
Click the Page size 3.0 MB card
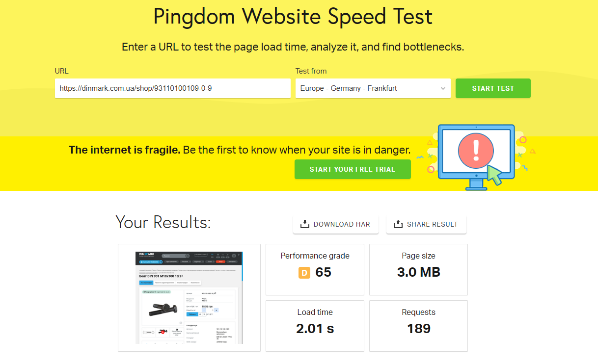click(418, 270)
